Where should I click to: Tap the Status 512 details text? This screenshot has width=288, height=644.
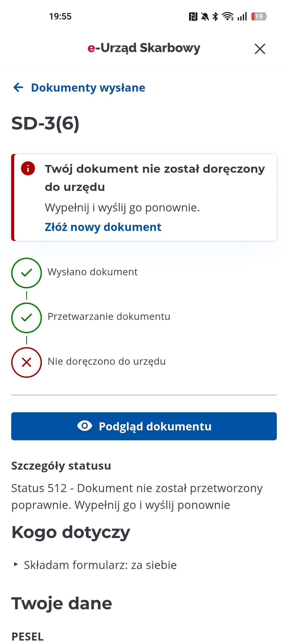(x=137, y=496)
